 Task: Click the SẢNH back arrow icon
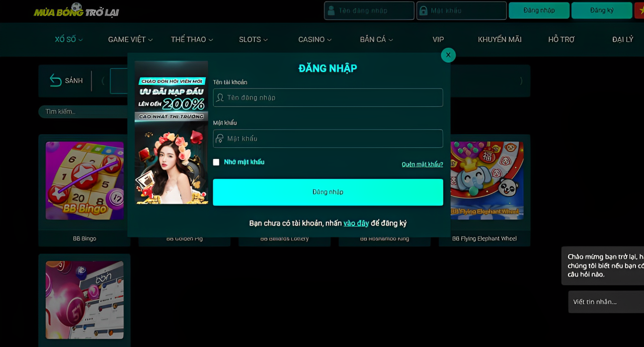(55, 80)
